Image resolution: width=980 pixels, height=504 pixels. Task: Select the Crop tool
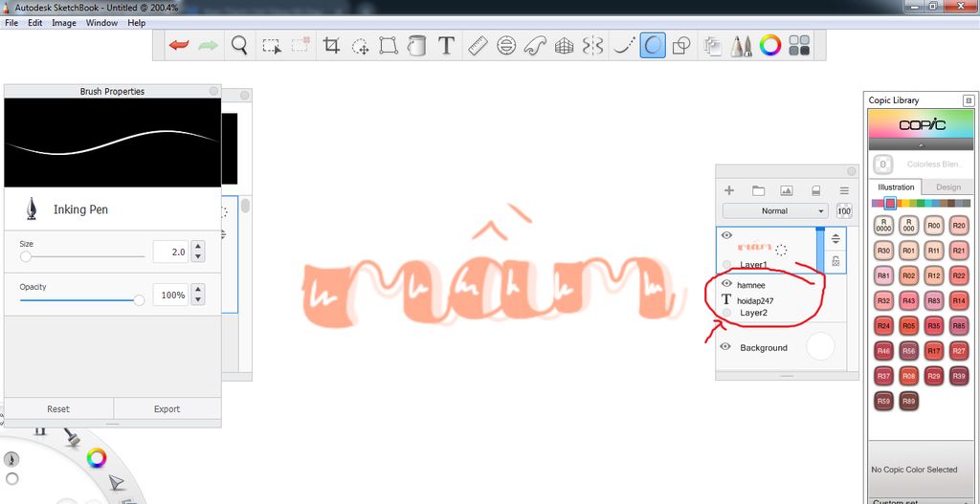click(x=331, y=46)
